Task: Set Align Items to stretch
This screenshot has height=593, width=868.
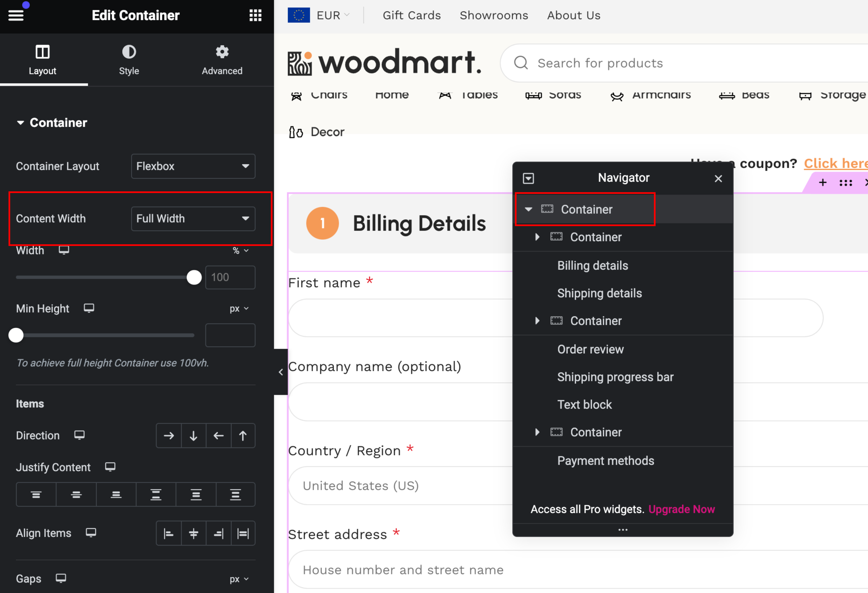Action: [243, 533]
